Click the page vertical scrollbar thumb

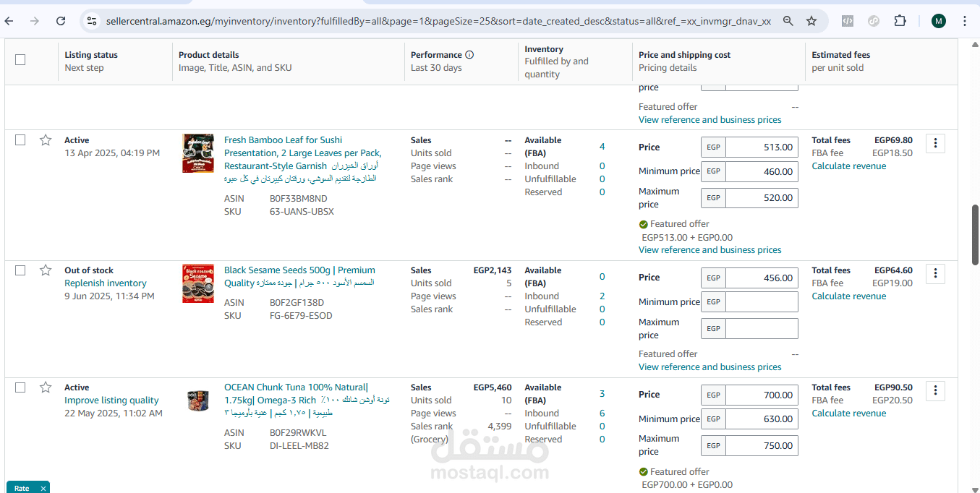coord(975,235)
